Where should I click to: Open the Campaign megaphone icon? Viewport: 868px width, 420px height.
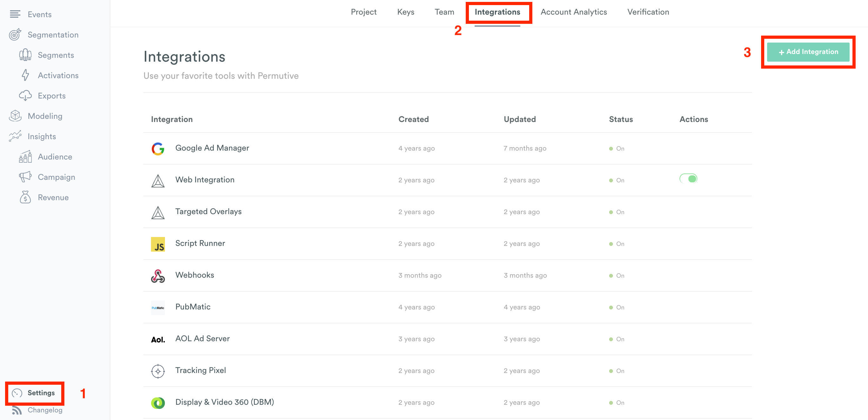coord(25,177)
